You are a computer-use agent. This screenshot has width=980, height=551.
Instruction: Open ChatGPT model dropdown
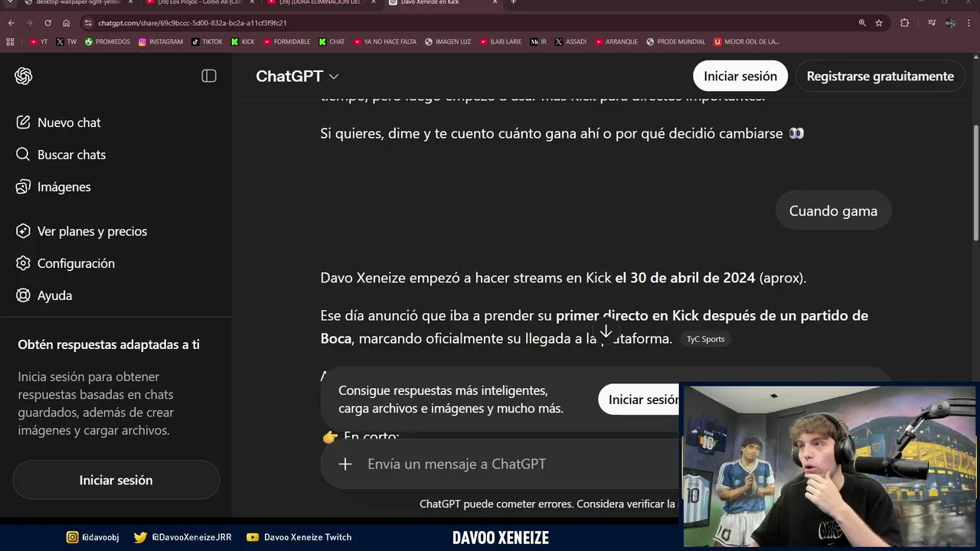[297, 76]
